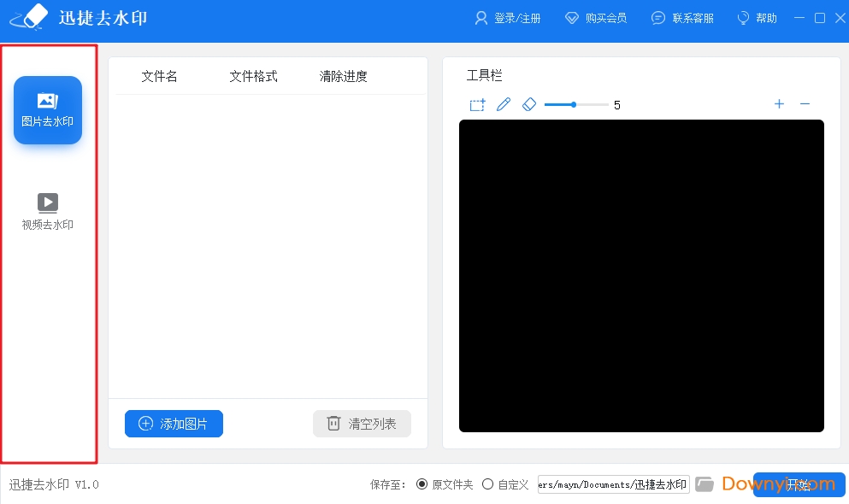Switch to 视频去水印 video watermark removal mode

(47, 208)
